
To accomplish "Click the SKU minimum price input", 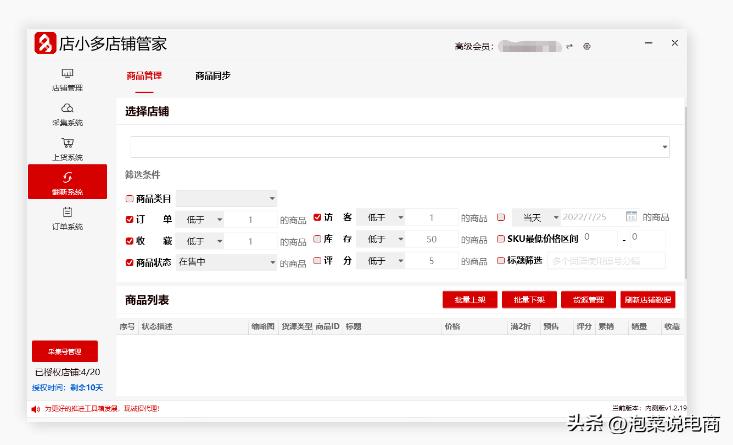I will [x=600, y=238].
